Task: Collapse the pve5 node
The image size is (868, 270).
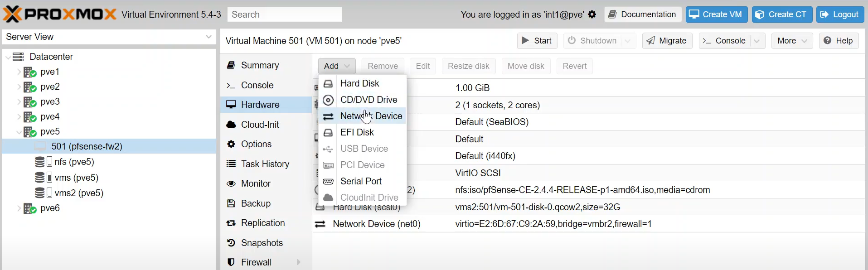Action: [x=19, y=132]
